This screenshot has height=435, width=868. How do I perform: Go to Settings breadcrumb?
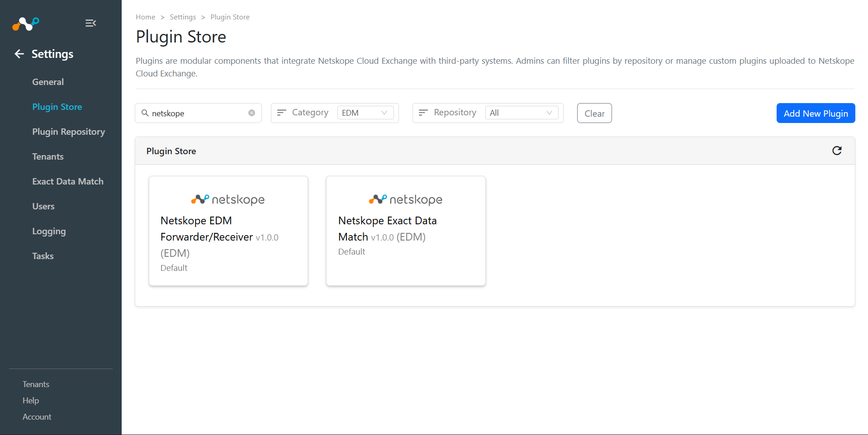point(183,17)
